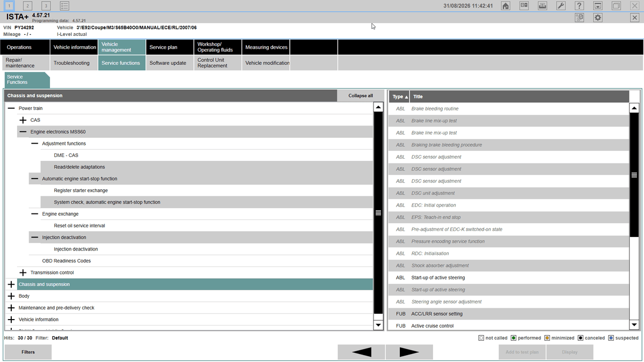Click the document copy icon beside gear
The height and width of the screenshot is (362, 644).
point(579,18)
